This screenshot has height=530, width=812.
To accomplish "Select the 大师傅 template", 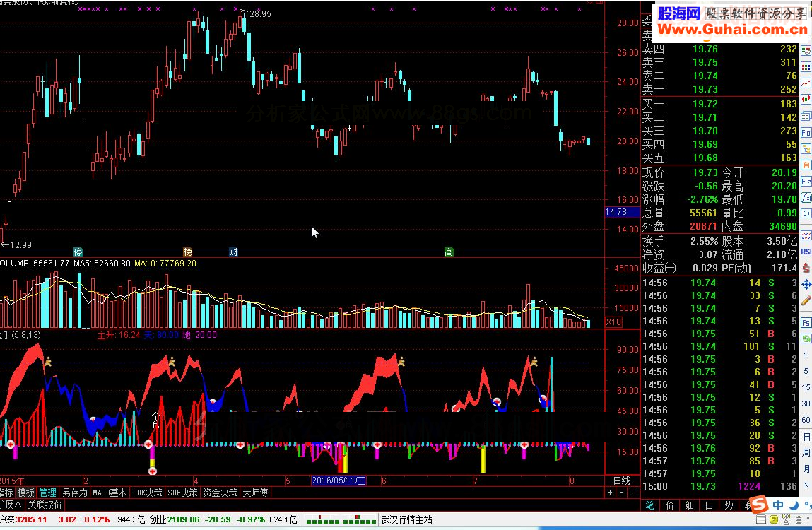I will pos(255,492).
